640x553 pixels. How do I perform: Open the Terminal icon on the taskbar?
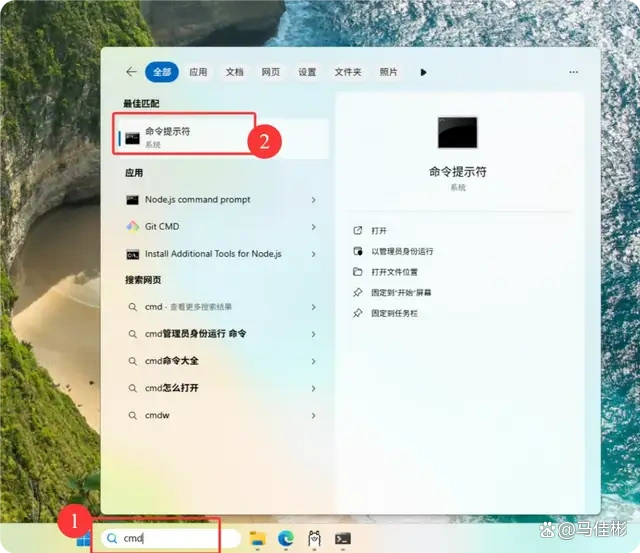coord(343,538)
